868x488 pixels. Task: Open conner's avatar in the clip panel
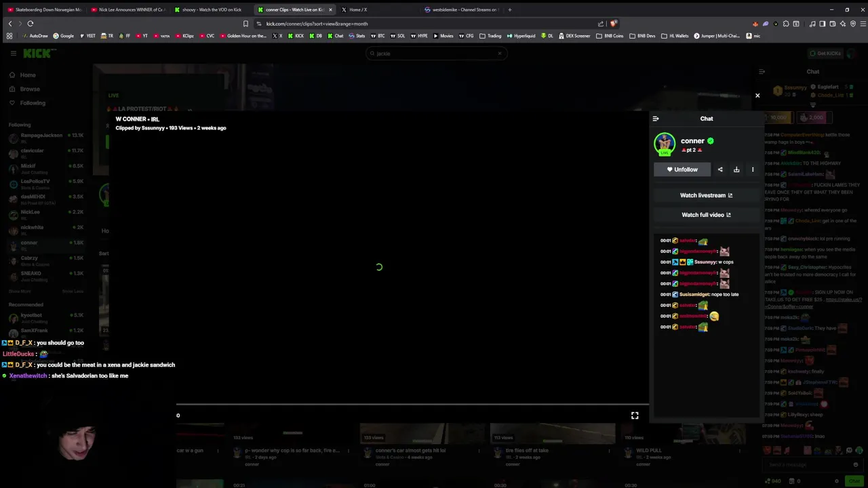pos(665,144)
